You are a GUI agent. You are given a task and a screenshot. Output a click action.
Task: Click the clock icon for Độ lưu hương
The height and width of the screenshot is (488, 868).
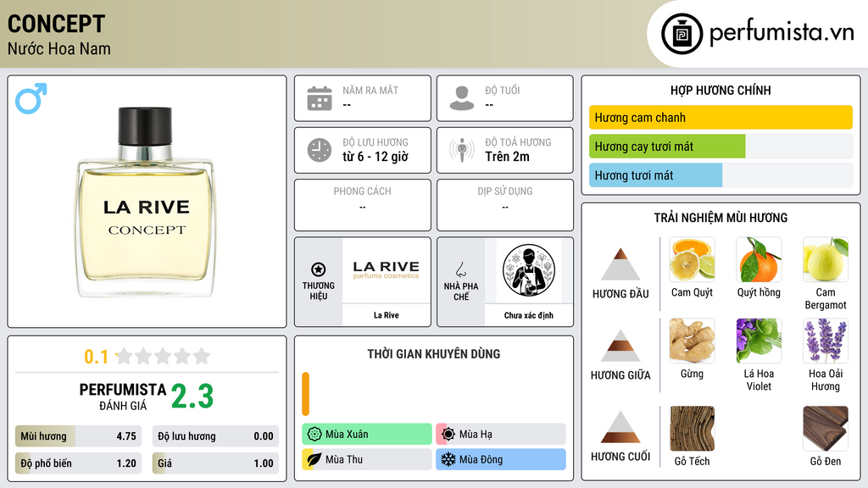[320, 150]
